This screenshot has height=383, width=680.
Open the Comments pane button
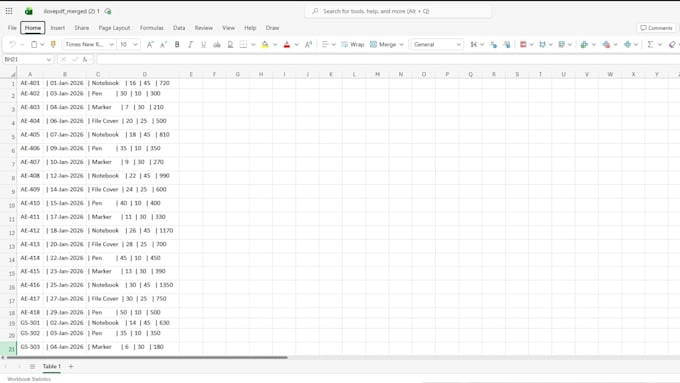[656, 28]
